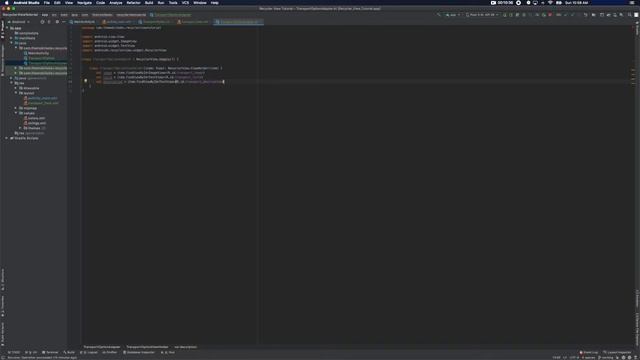
Task: Expand the themes folder
Action: click(x=20, y=128)
